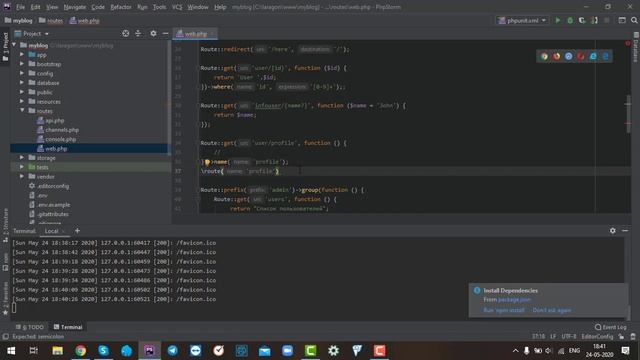This screenshot has width=640, height=360.
Task: Expand the vendor folder
Action: 22,177
